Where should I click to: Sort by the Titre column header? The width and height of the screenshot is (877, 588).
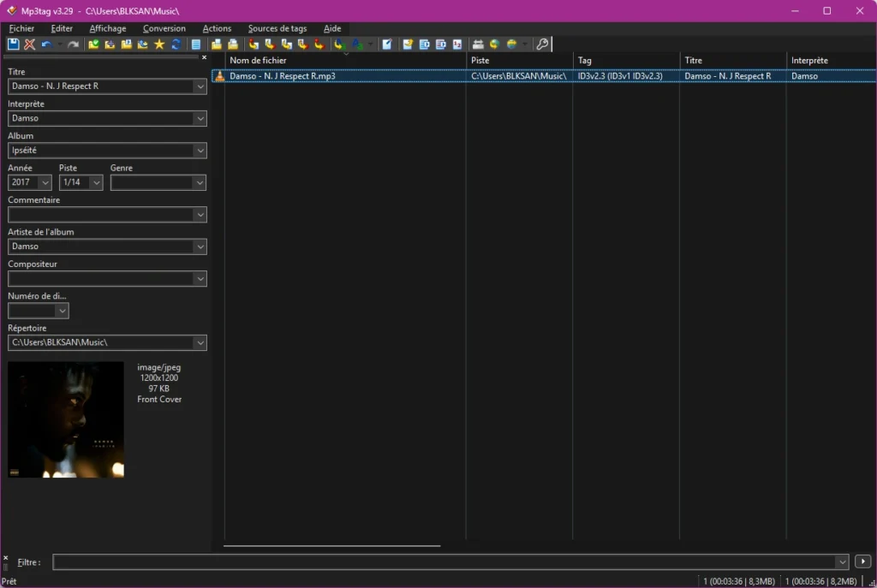(733, 61)
